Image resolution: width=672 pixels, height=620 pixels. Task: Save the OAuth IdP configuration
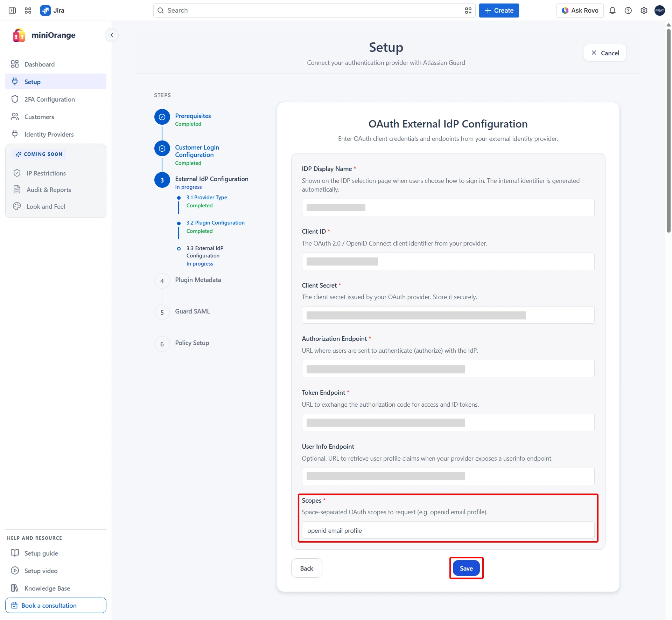click(x=466, y=568)
